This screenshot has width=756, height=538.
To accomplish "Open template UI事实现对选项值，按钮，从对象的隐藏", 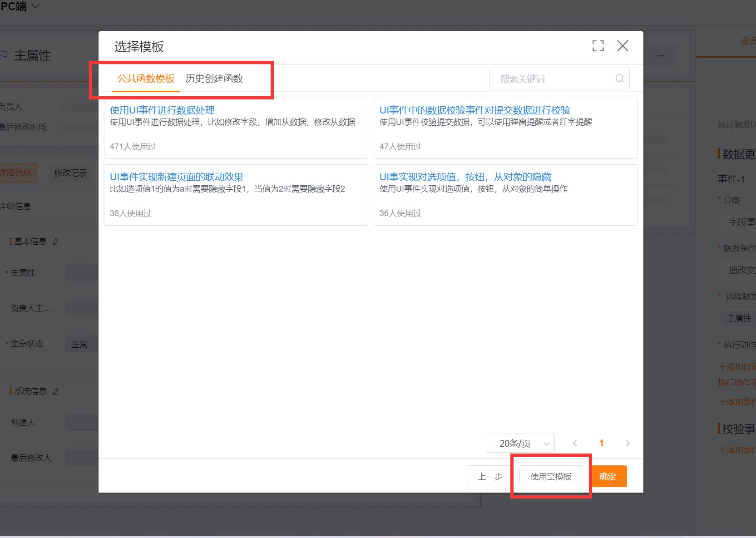I will coord(465,177).
